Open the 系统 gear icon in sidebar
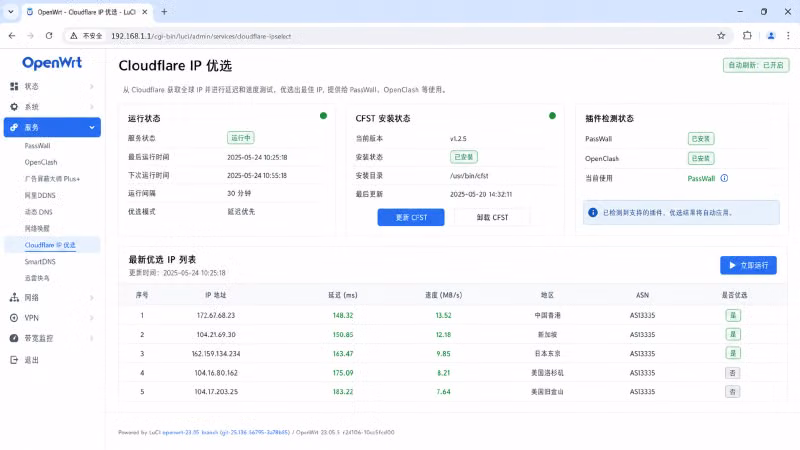 tap(14, 107)
